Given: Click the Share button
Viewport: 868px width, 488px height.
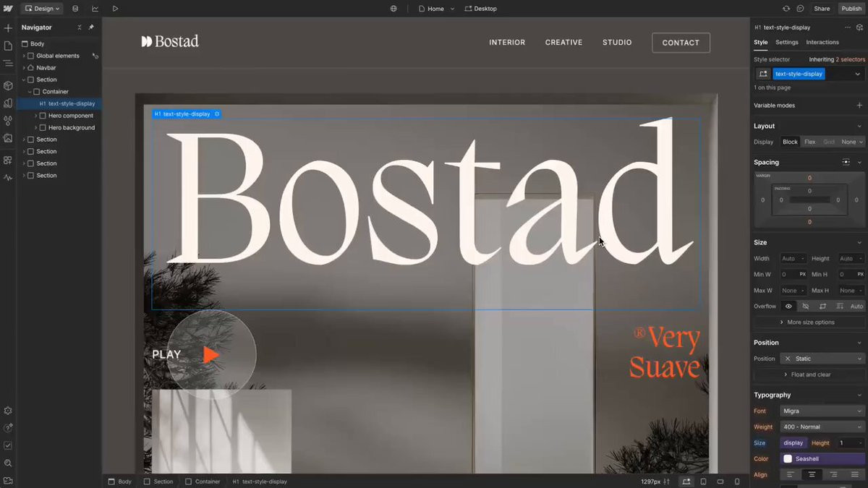Looking at the screenshot, I should point(822,9).
